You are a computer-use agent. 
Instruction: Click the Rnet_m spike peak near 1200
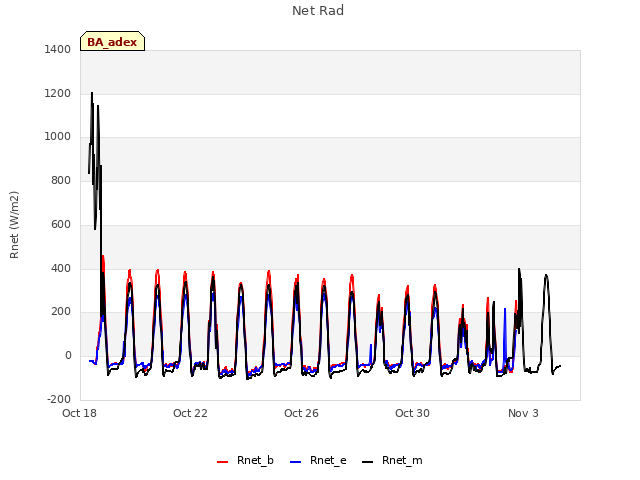[92, 93]
